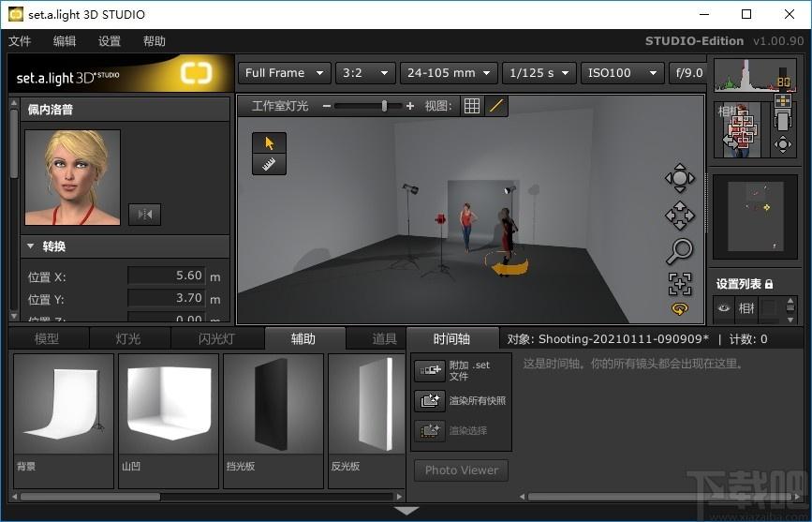The image size is (812, 522).
Task: Collapse the bottom panel with down arrow
Action: [x=406, y=511]
